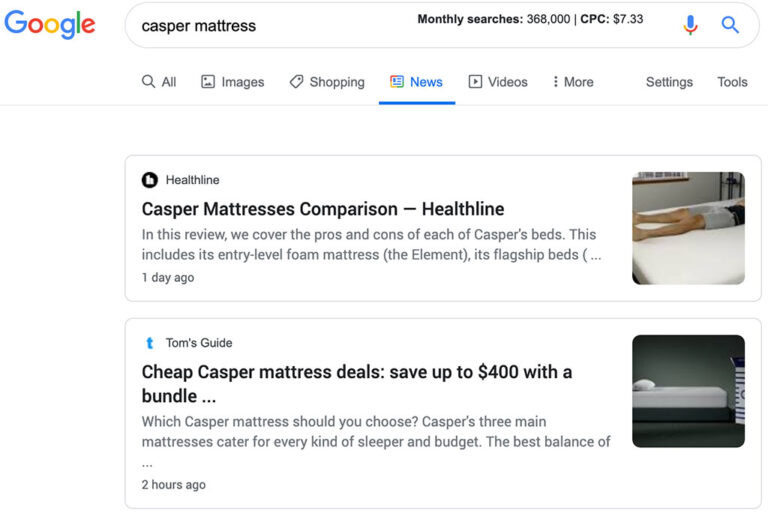The width and height of the screenshot is (768, 517).
Task: Click the Tom's Guide source name
Action: pos(199,343)
